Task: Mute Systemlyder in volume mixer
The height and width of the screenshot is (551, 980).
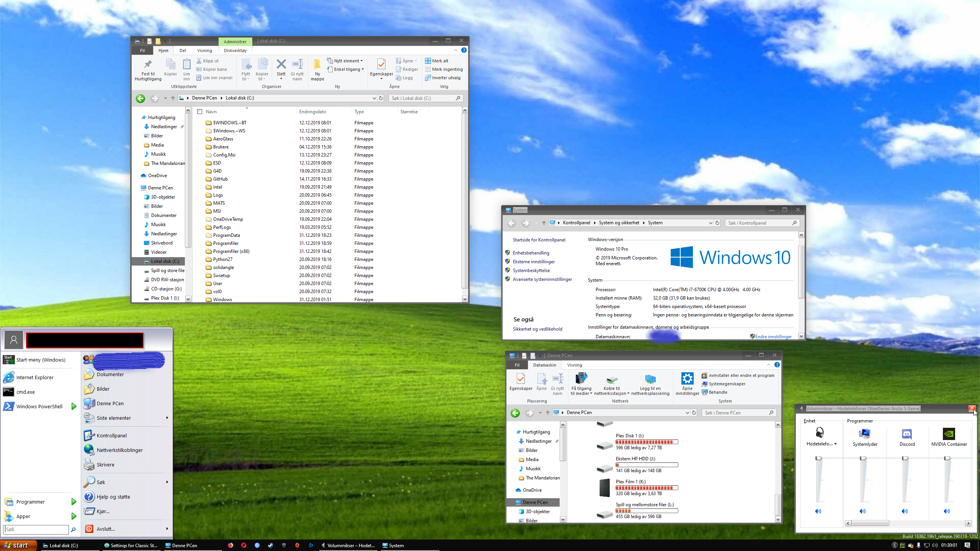Action: pyautogui.click(x=863, y=511)
